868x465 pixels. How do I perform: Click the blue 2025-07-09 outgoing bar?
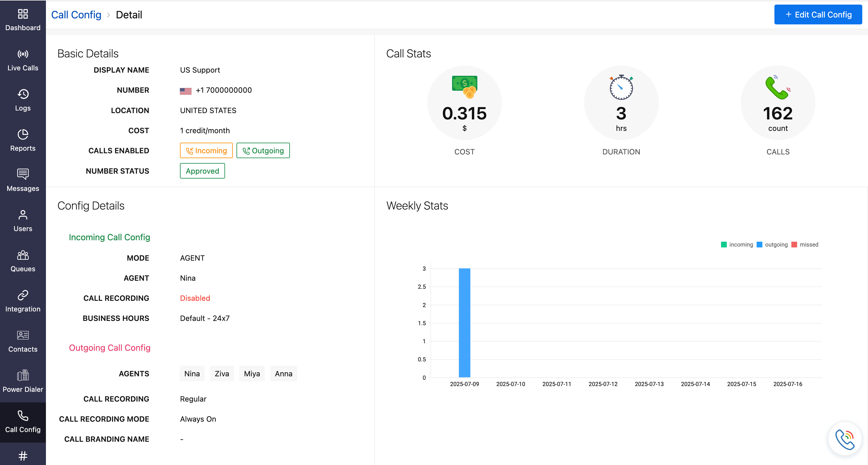coord(464,322)
